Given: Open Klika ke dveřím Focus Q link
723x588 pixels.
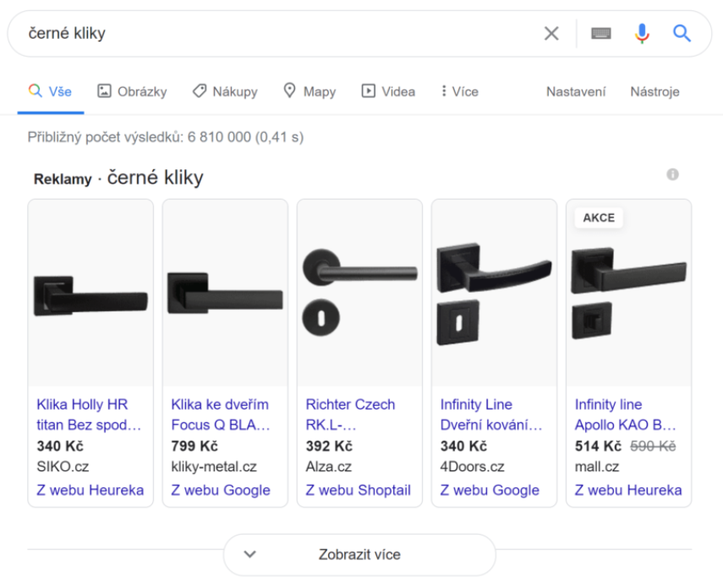Looking at the screenshot, I should [x=221, y=414].
